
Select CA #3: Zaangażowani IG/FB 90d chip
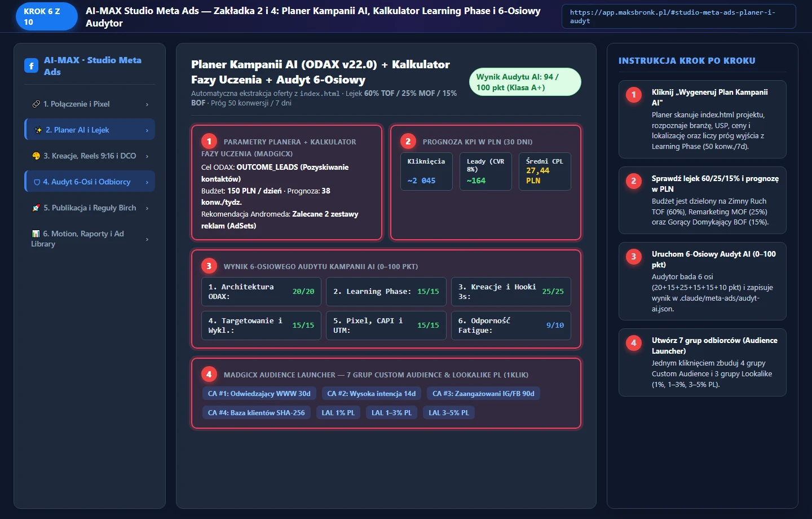pyautogui.click(x=483, y=394)
